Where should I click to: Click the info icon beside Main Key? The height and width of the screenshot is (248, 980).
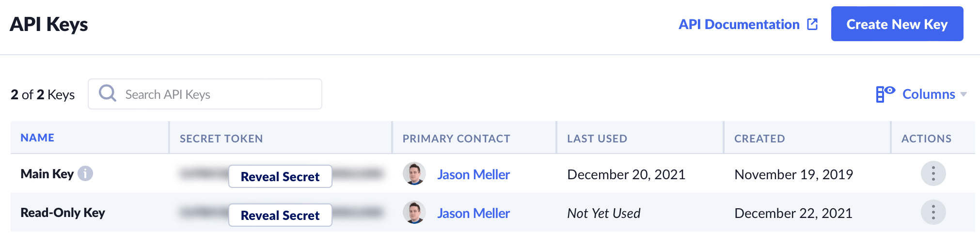[85, 173]
